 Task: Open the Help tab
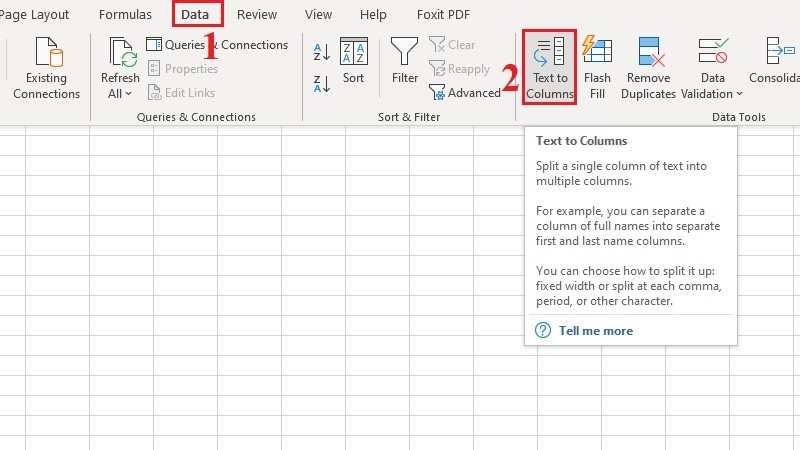373,14
